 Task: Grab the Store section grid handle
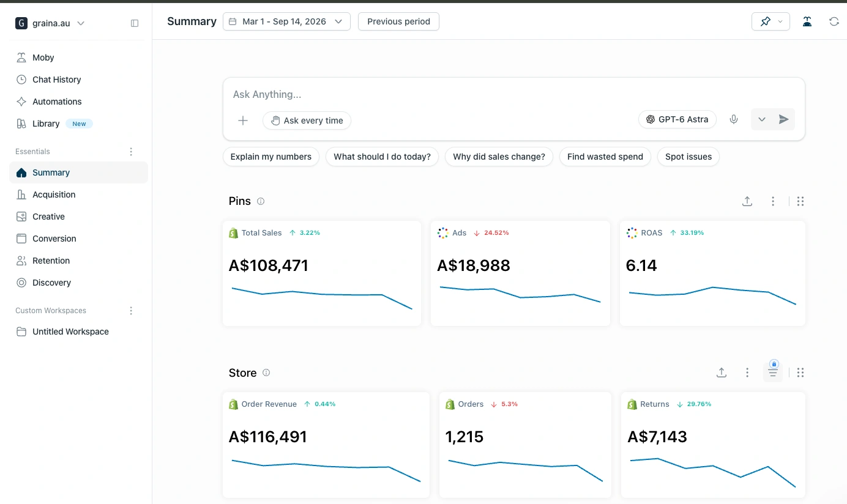[x=800, y=372]
